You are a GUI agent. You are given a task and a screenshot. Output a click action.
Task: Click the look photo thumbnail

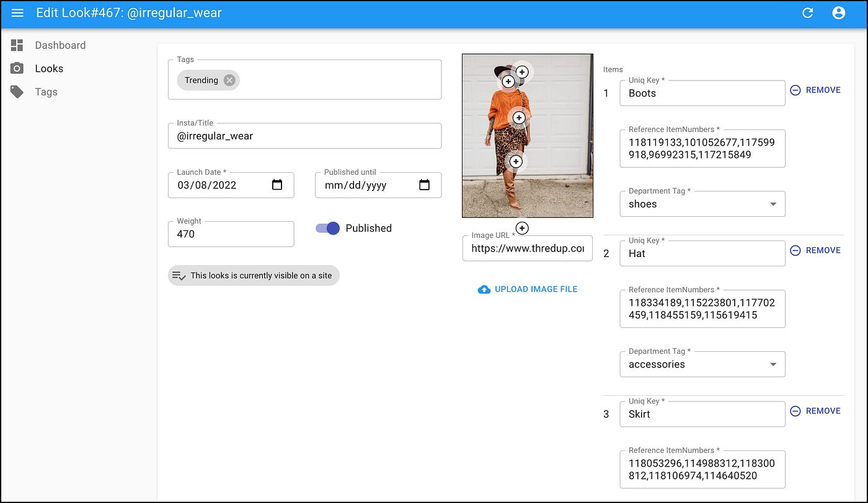pyautogui.click(x=528, y=136)
